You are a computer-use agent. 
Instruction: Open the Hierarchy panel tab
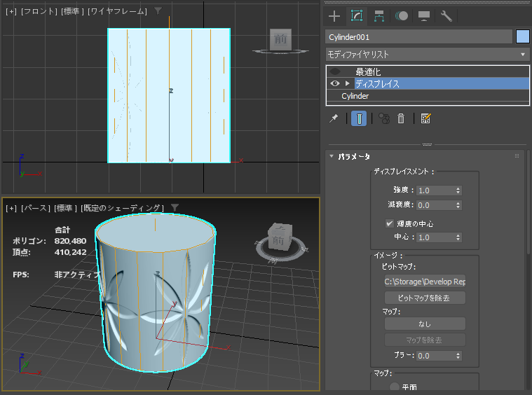coord(379,16)
